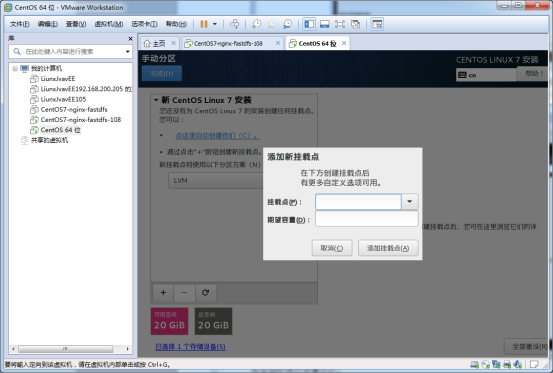Click the library search field
This screenshot has height=373, width=553.
click(x=71, y=52)
